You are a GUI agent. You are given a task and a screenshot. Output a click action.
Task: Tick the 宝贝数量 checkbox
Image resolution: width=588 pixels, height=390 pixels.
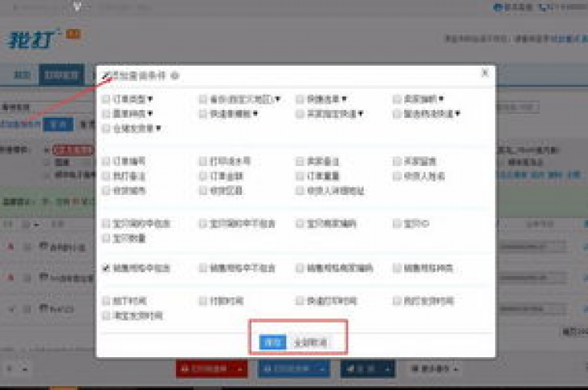[x=106, y=238]
